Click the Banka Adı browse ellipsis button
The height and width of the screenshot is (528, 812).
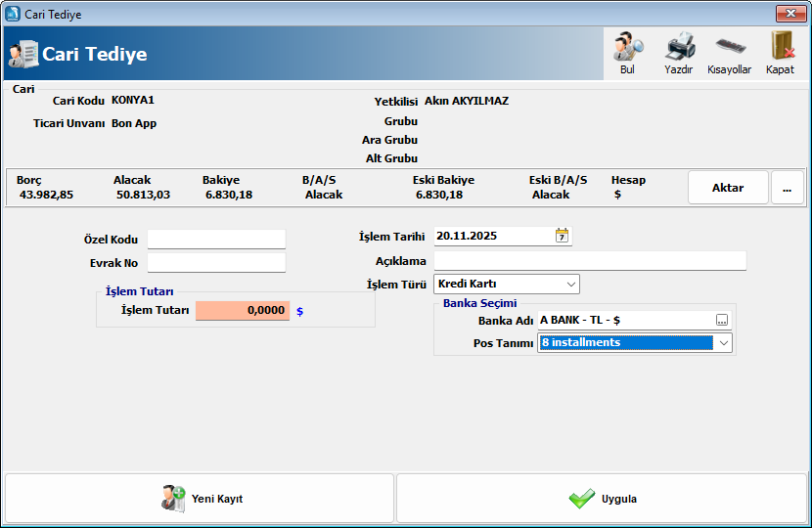click(722, 320)
